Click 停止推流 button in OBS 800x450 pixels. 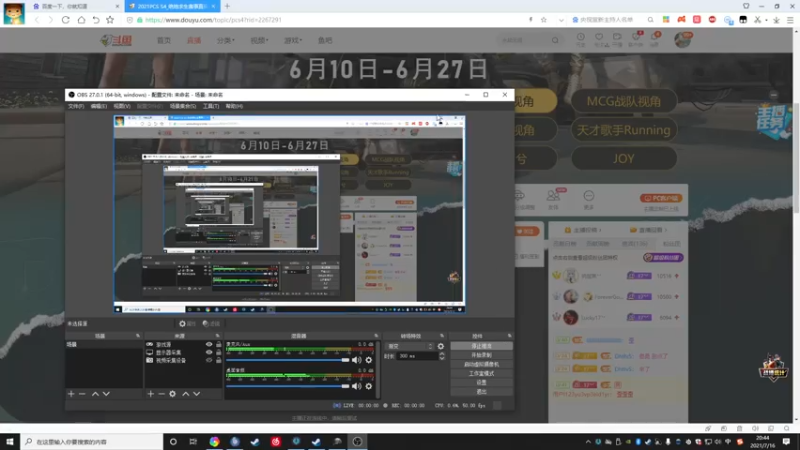(x=481, y=346)
